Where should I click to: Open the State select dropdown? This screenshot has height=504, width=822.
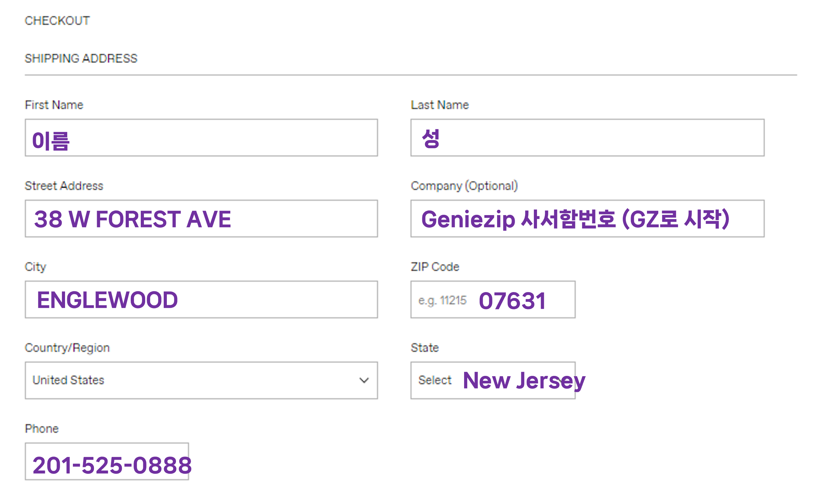point(493,380)
